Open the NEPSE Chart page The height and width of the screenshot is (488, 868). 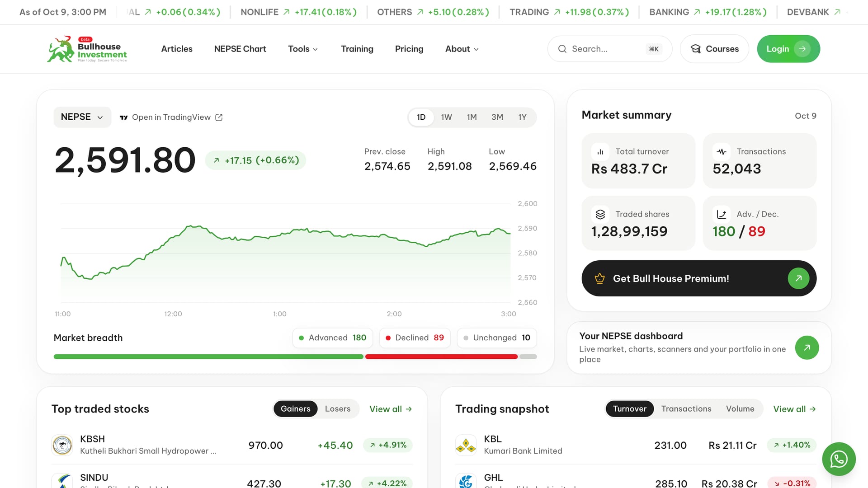(240, 49)
